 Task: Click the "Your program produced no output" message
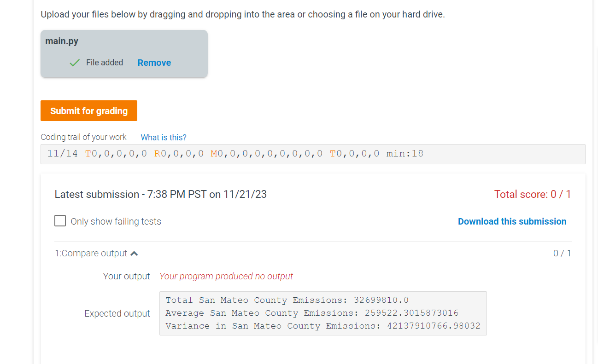[226, 276]
